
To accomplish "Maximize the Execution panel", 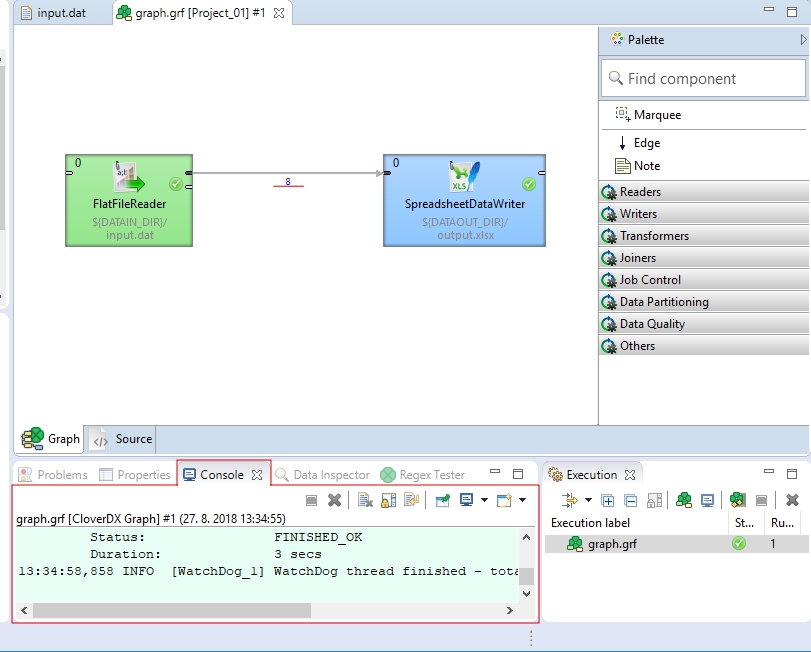I will point(792,473).
